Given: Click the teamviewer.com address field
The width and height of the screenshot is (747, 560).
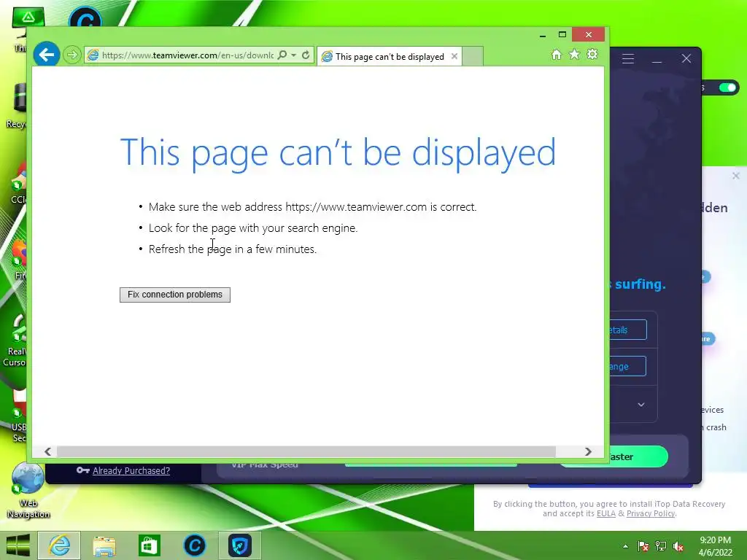Looking at the screenshot, I should pos(187,55).
